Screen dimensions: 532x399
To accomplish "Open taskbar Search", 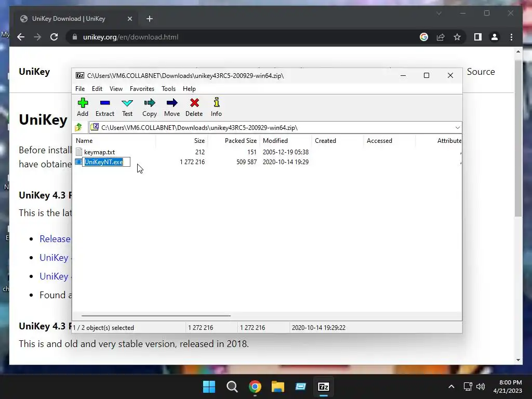I will click(232, 387).
